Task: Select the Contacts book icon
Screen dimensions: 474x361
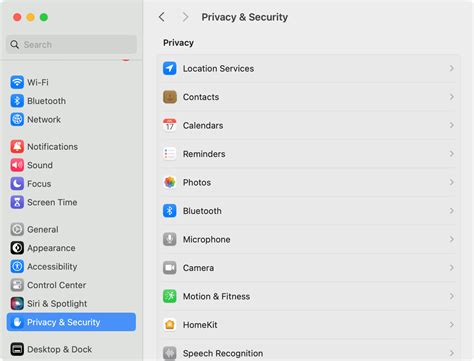Action: [x=170, y=97]
